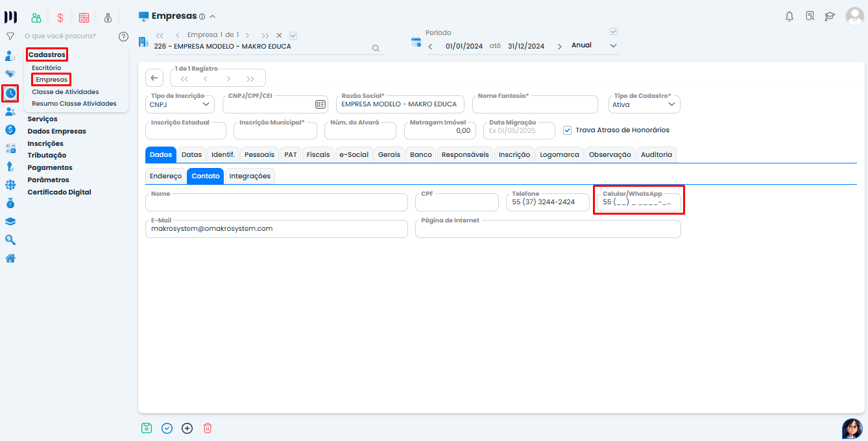Toggle Trava Atraso de Honorários checkbox
Viewport: 868px width, 441px height.
click(x=568, y=130)
